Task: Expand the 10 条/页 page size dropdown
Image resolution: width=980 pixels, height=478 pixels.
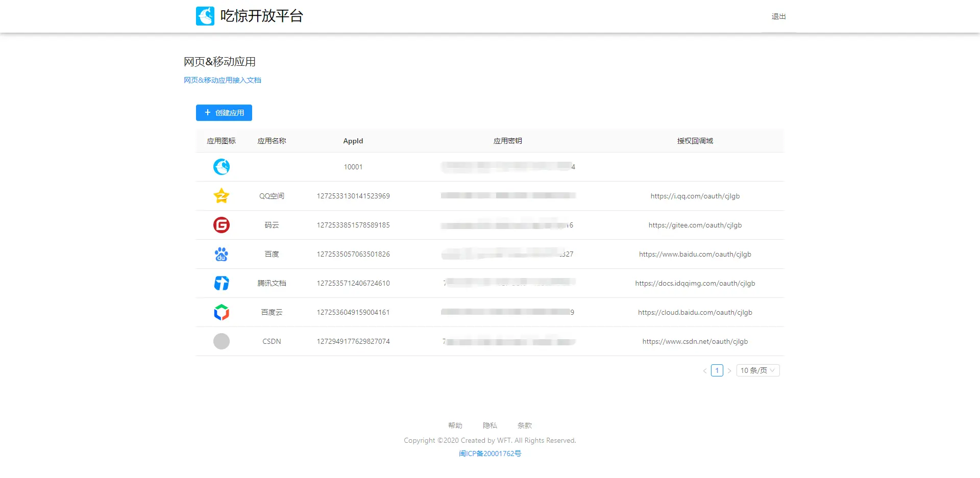Action: click(x=758, y=370)
